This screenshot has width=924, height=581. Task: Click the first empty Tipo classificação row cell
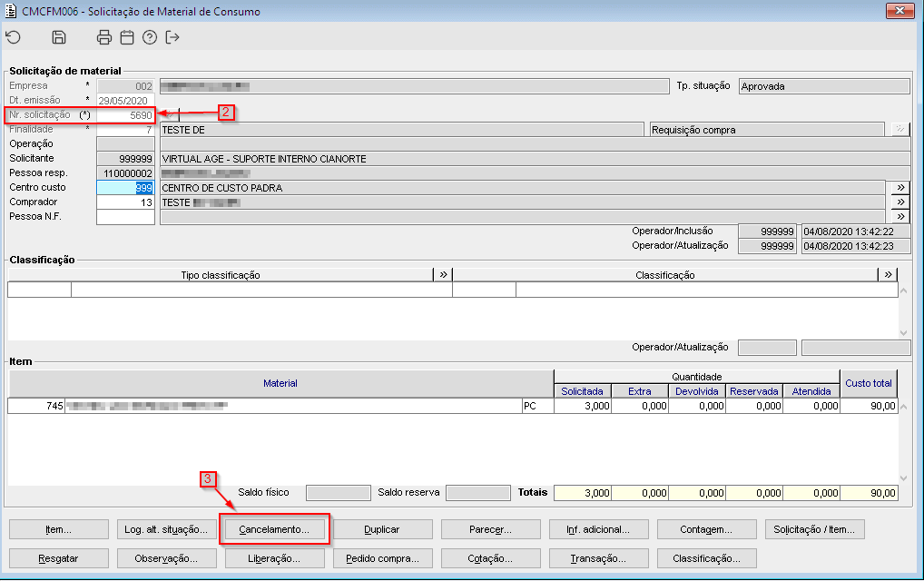coord(39,290)
